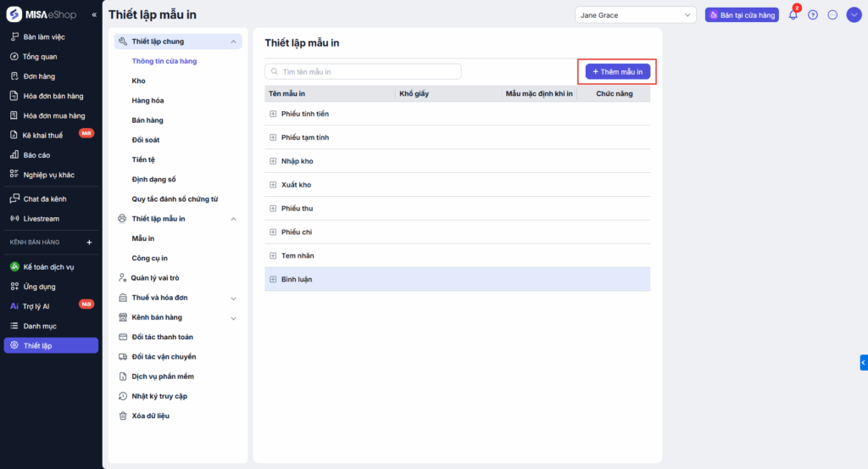Open the help question mark icon
868x469 pixels.
pyautogui.click(x=813, y=15)
